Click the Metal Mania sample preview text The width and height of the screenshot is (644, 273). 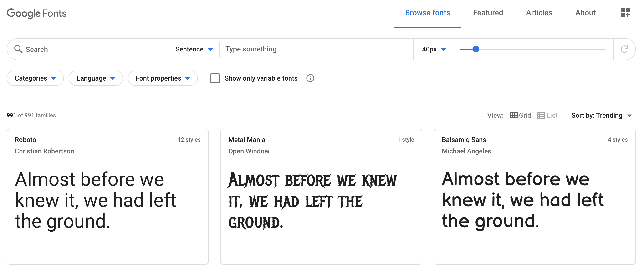312,201
